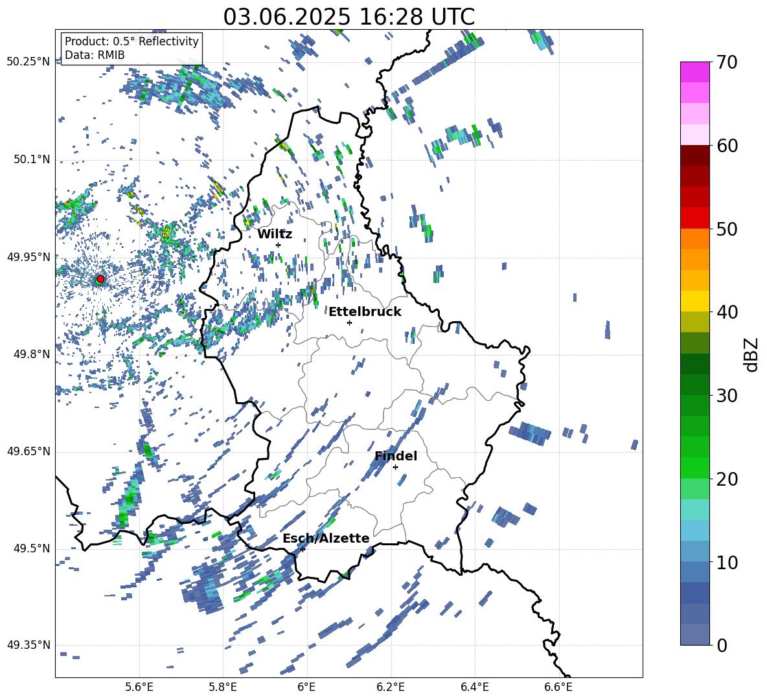Screen dimensions: 767x700
Task: Click the 49.35°N latitude label
Action: (x=29, y=645)
